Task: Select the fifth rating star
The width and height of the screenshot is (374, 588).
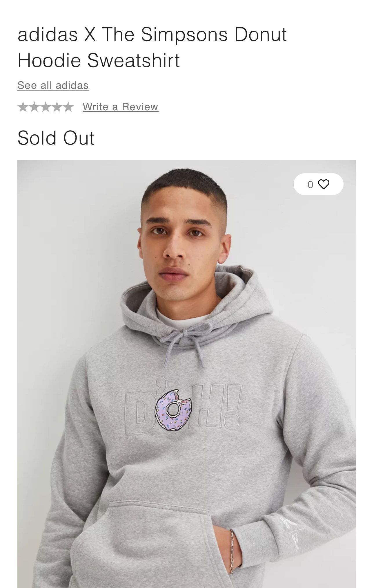Action: (68, 107)
